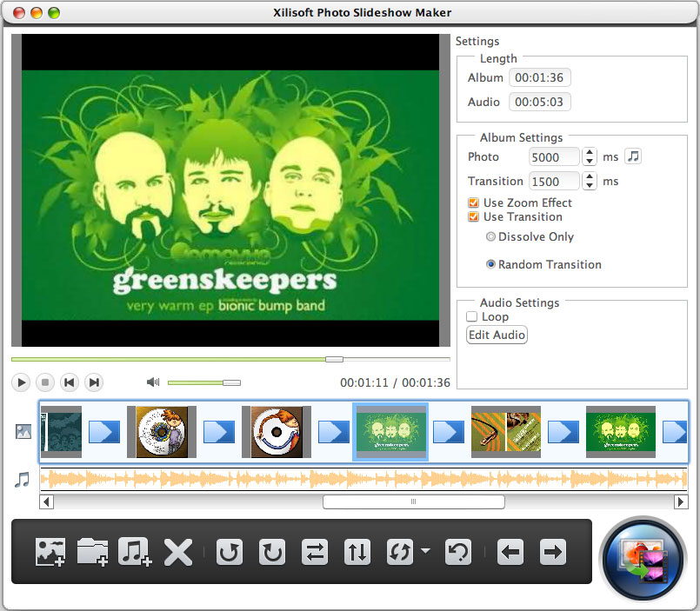
Task: Click the Edit Audio button
Action: tap(497, 335)
